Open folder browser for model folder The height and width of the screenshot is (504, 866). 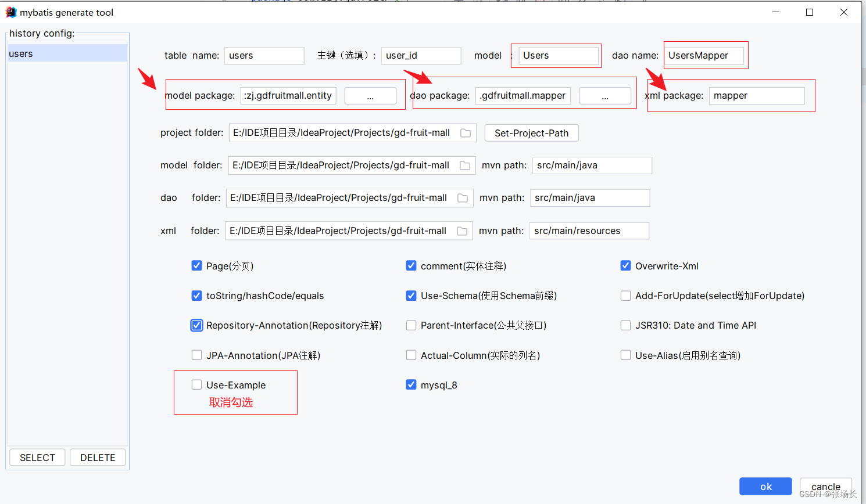point(465,165)
